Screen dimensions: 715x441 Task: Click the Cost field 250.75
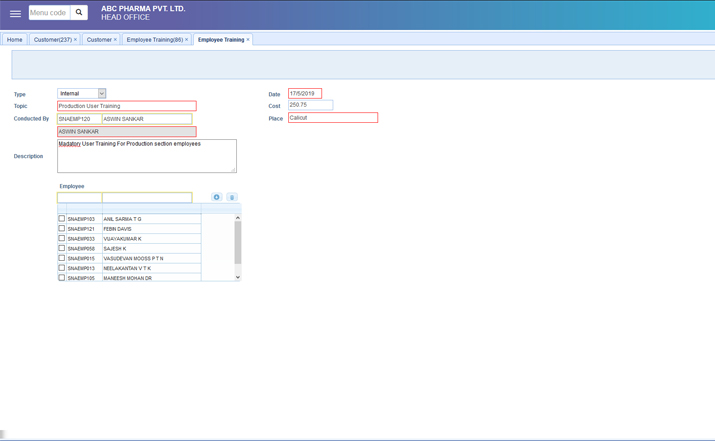(x=311, y=105)
